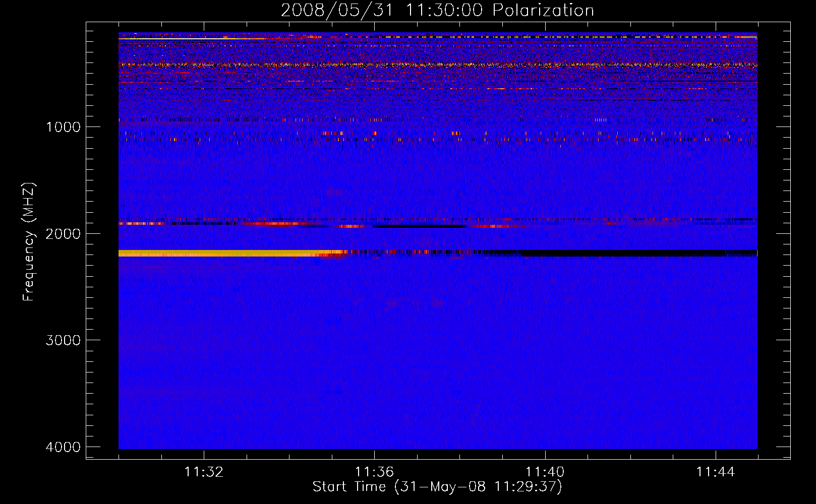This screenshot has width=816, height=504.
Task: Click the 11:40 time tick label
Action: coord(545,472)
